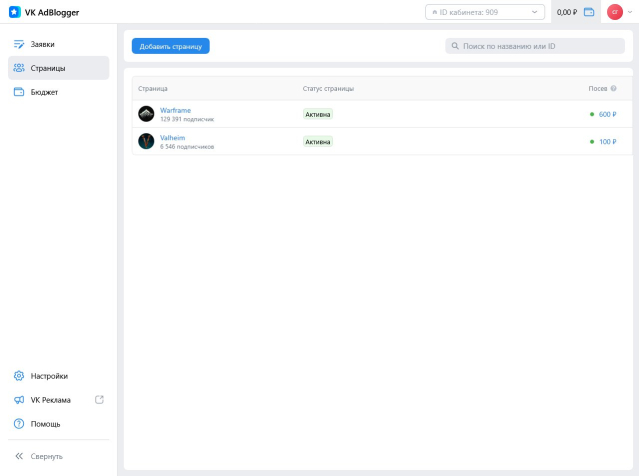Click the VK AdBlogger logo icon

pos(14,12)
